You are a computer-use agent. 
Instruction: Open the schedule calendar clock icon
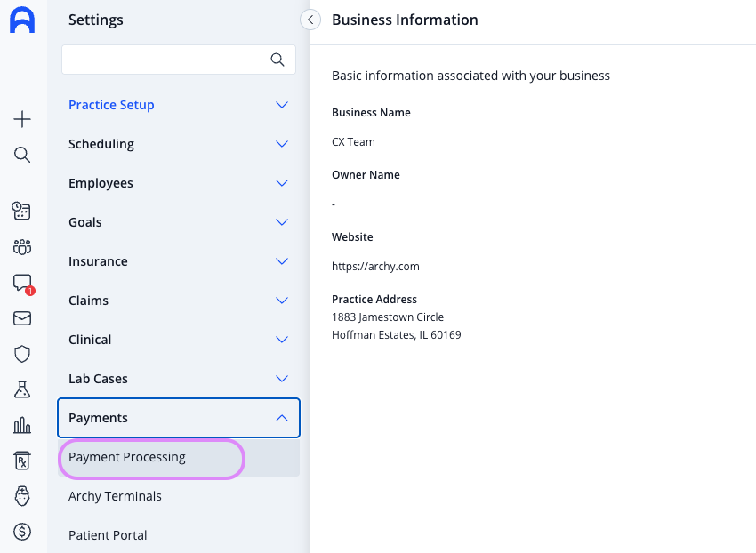pyautogui.click(x=21, y=212)
